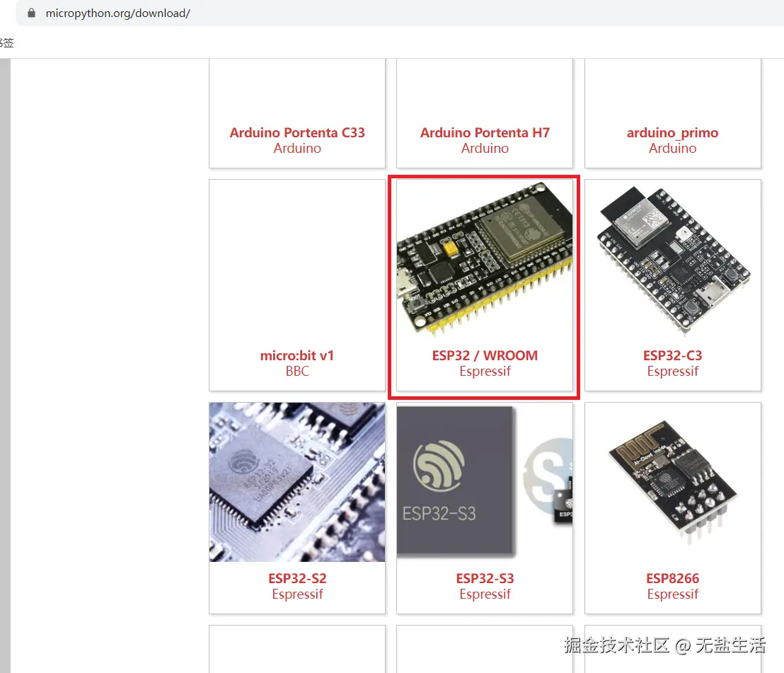This screenshot has width=784, height=673.
Task: Click the ESP32-S2 chip close-up image
Action: [x=297, y=481]
